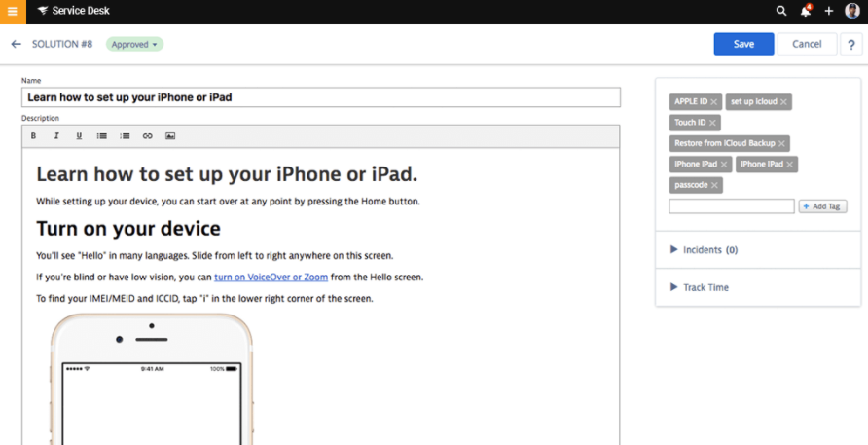
Task: Cancel editing the solution
Action: 807,44
